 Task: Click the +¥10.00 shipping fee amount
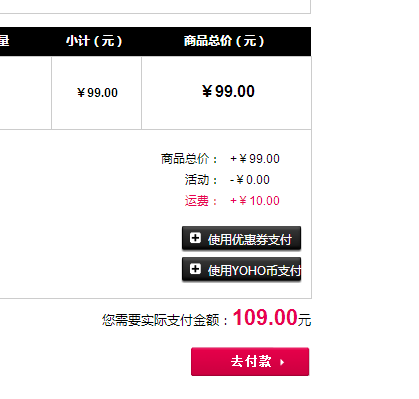click(x=255, y=201)
